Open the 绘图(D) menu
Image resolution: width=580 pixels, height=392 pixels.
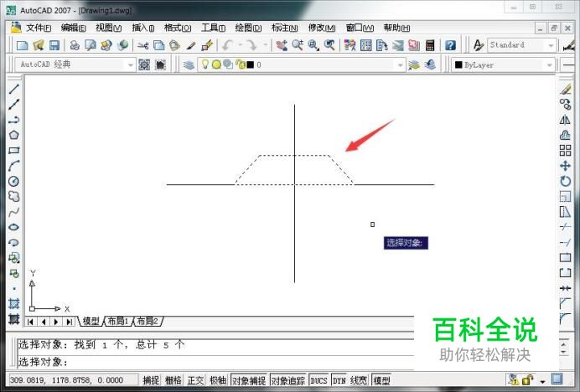(x=248, y=28)
